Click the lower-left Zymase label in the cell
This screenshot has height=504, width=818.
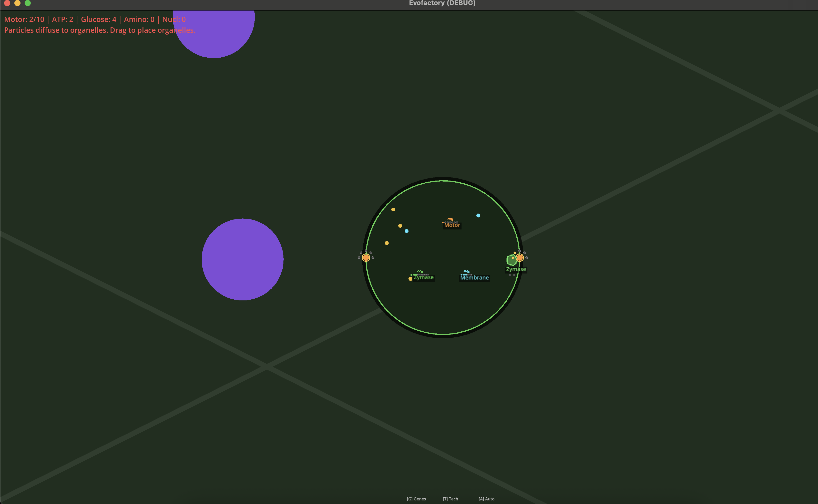424,277
